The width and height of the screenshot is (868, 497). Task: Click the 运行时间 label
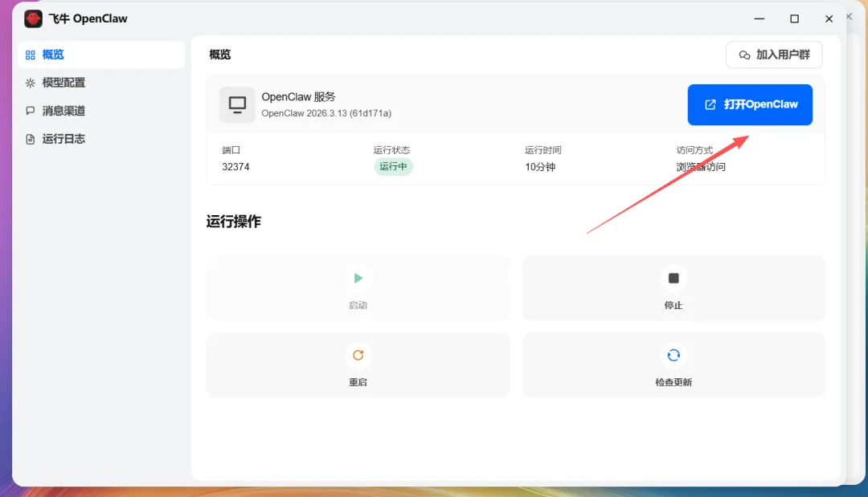tap(543, 150)
